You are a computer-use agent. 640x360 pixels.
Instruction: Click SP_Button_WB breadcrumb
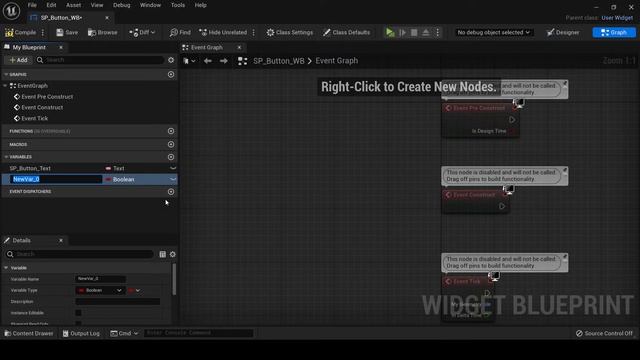coord(279,61)
